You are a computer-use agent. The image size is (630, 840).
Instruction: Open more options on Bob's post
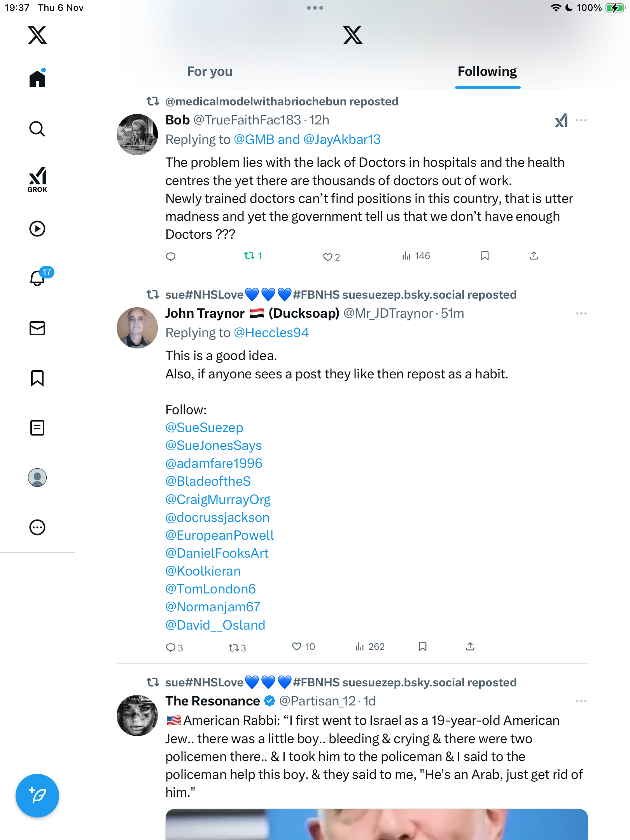coord(581,121)
